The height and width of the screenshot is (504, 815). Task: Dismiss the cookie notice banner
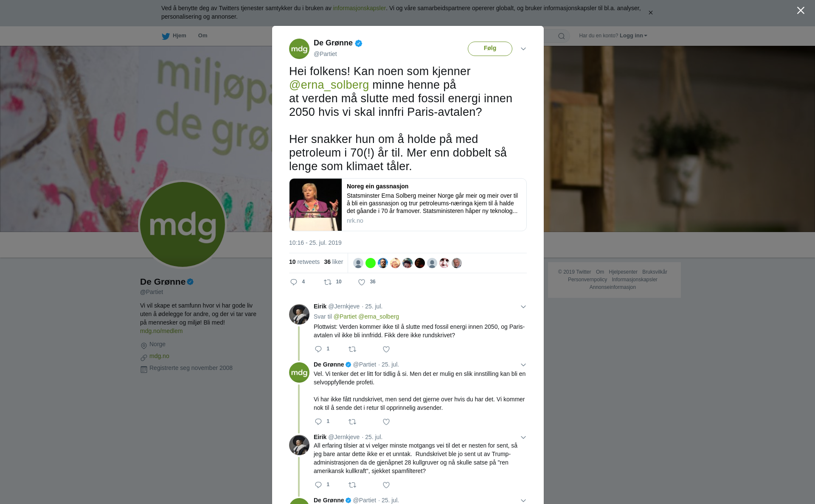point(650,13)
